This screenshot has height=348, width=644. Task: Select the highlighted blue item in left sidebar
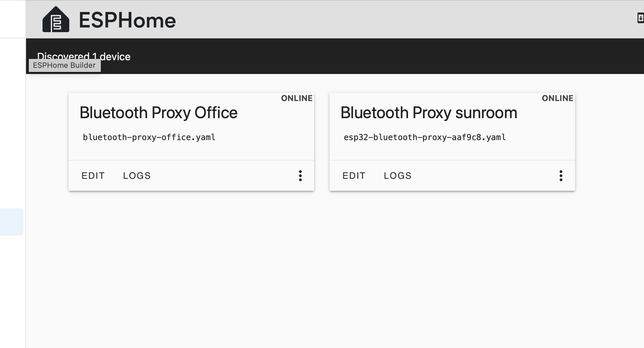point(11,222)
